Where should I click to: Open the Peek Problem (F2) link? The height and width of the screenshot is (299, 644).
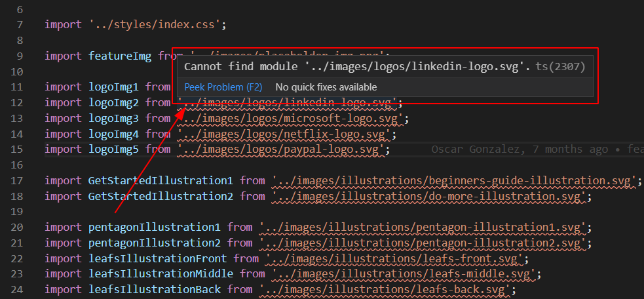click(x=223, y=87)
